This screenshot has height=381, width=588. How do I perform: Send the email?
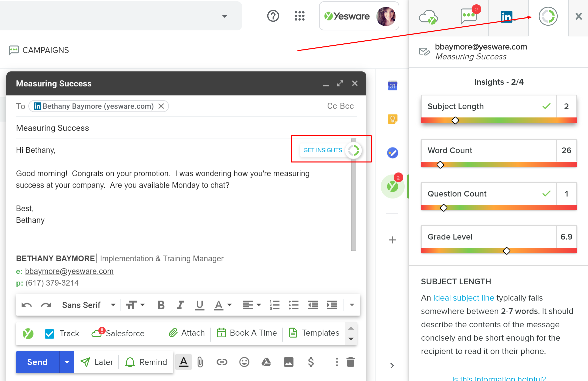pos(37,362)
